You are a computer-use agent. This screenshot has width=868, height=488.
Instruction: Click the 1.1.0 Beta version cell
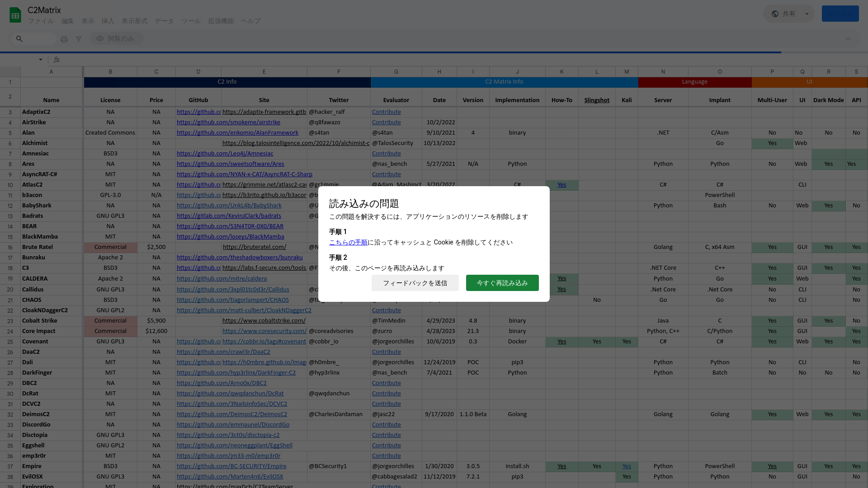(473, 414)
